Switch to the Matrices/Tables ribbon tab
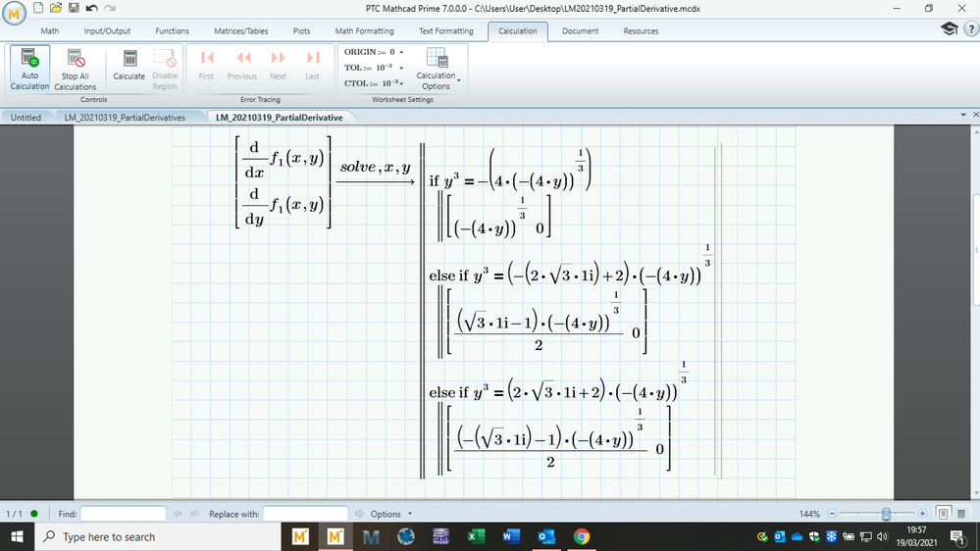Image resolution: width=980 pixels, height=551 pixels. tap(240, 31)
